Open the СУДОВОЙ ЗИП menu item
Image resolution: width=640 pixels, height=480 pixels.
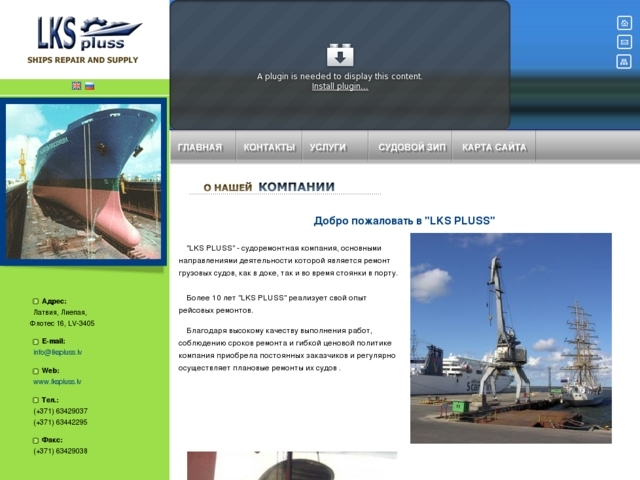(x=412, y=147)
